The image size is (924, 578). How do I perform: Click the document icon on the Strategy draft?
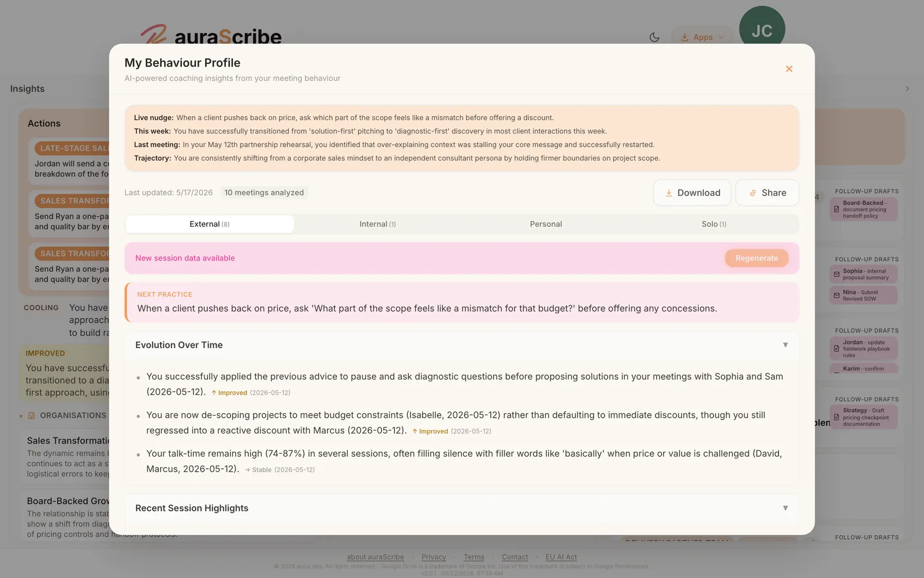coord(836,417)
